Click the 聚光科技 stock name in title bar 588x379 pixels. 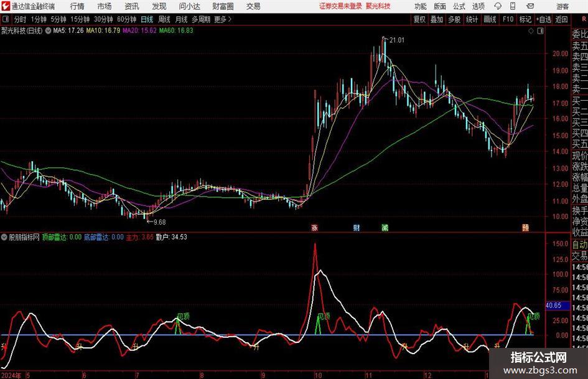coord(378,6)
